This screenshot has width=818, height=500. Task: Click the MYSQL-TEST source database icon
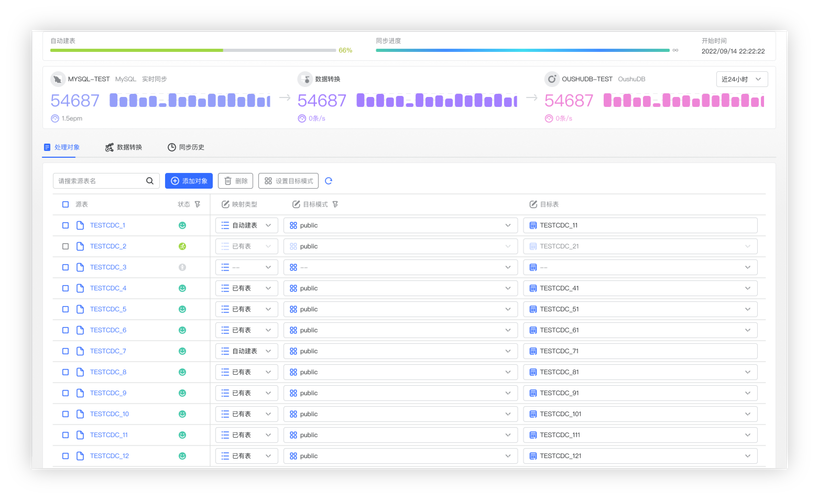point(57,78)
